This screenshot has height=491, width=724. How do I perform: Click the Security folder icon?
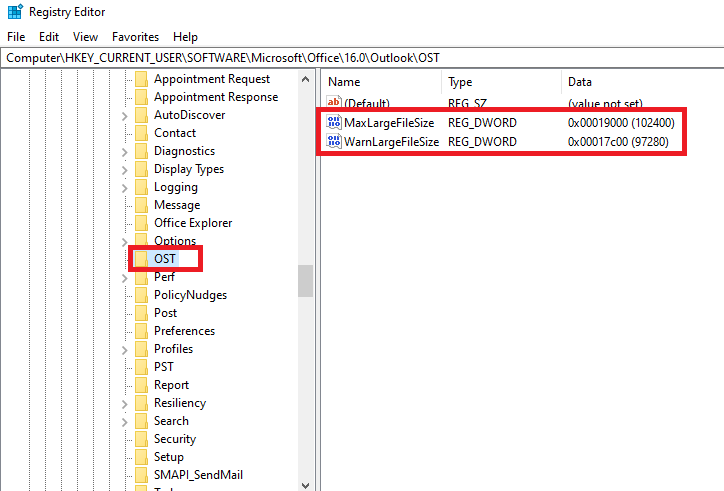click(x=141, y=439)
